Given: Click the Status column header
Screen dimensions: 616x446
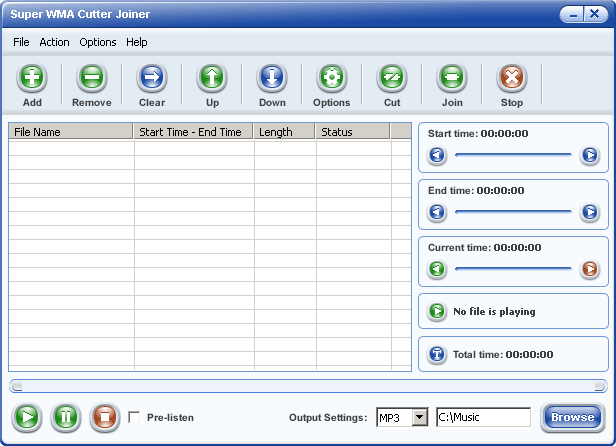Looking at the screenshot, I should tap(353, 132).
